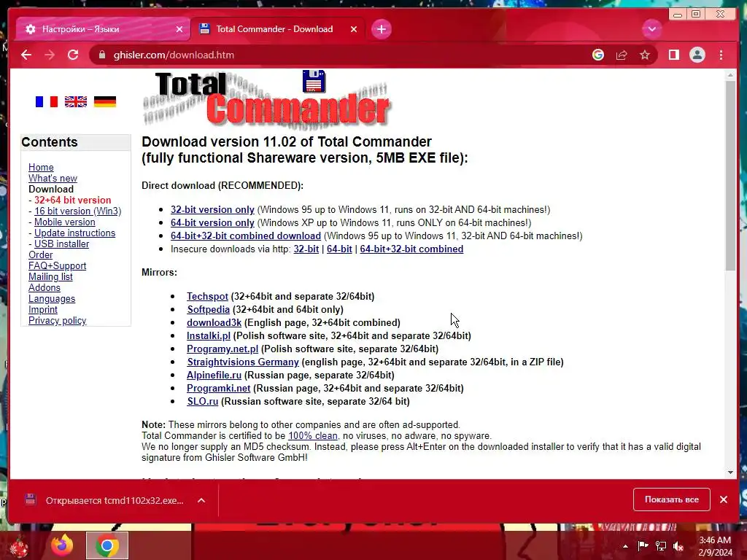Open the side panel icon
The image size is (747, 560).
673,55
